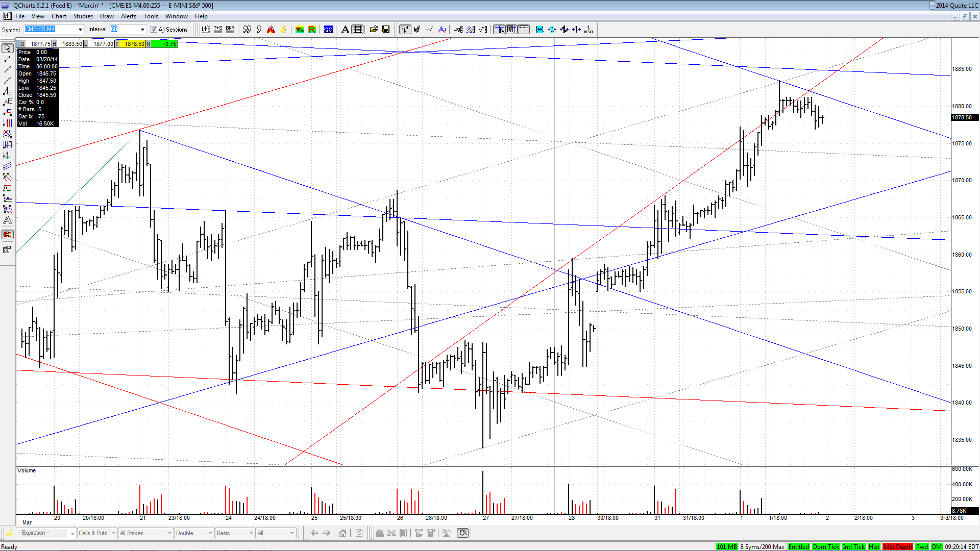Screen dimensions: 980x551
Task: Choose the Fibonacci arcs drawing tool
Action: coord(8,134)
